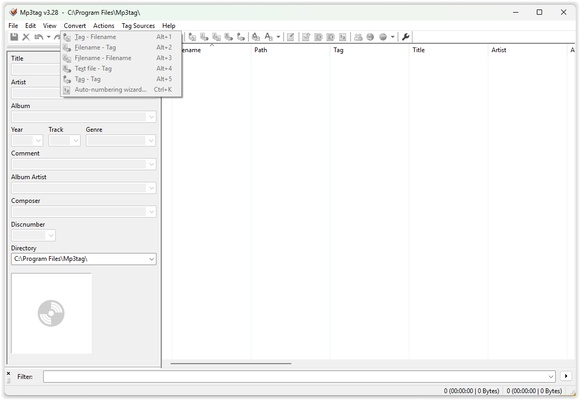
Task: Click the Mp3tag app icon in title bar
Action: coord(13,12)
